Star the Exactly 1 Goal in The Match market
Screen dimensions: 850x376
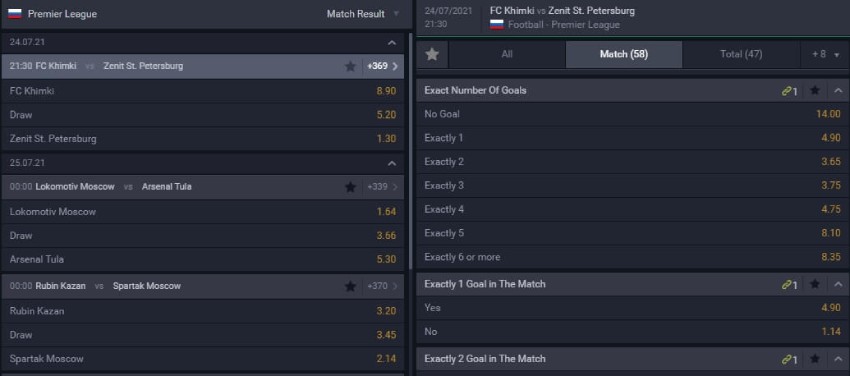click(x=815, y=284)
